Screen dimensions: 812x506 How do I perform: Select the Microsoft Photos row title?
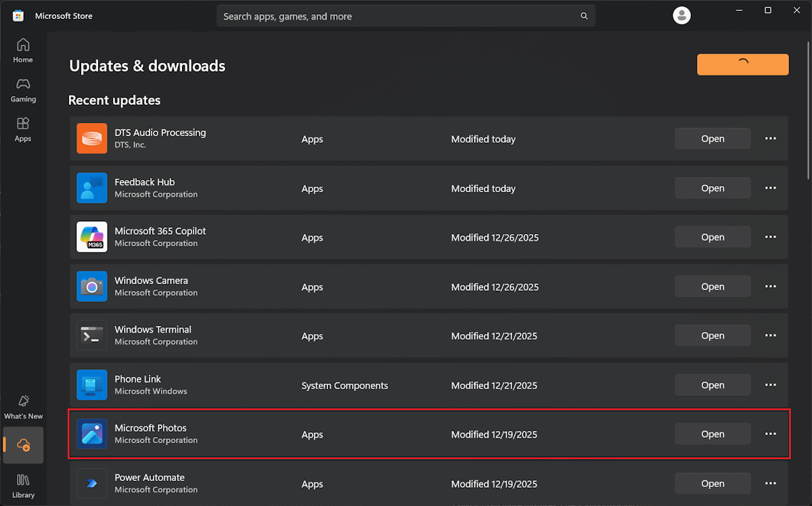point(150,428)
